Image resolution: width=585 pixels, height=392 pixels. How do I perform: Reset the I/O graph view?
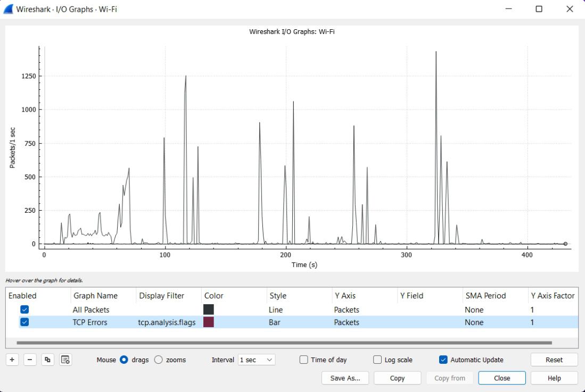point(554,360)
